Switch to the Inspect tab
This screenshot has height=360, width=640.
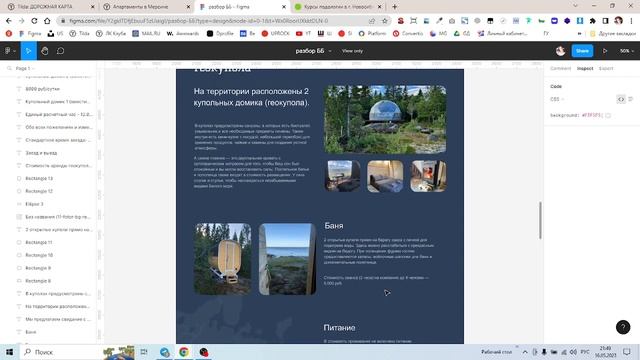pos(585,68)
